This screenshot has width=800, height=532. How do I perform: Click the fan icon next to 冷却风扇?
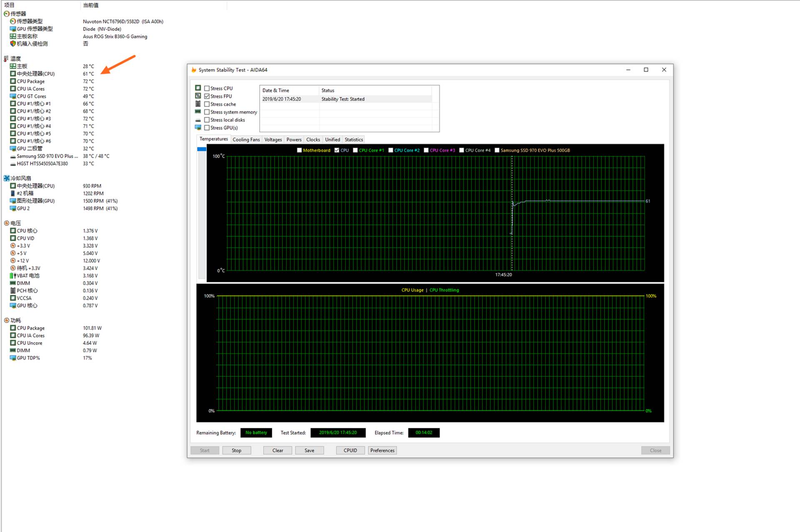point(7,178)
